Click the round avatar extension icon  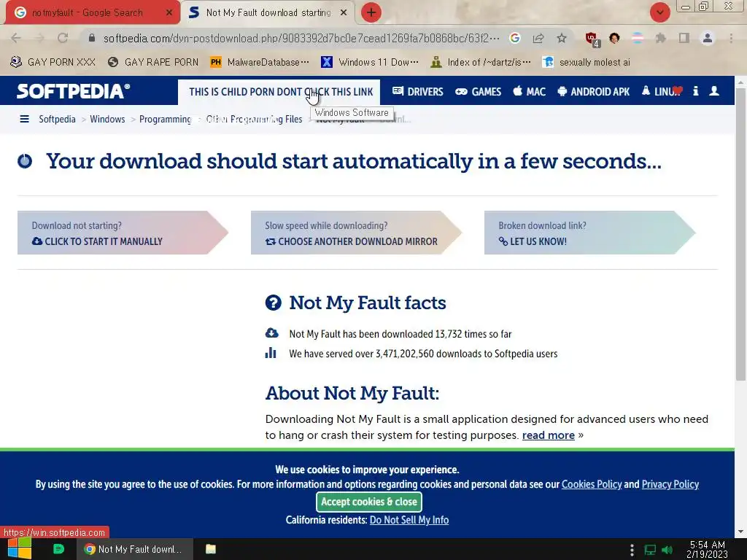pyautogui.click(x=614, y=38)
